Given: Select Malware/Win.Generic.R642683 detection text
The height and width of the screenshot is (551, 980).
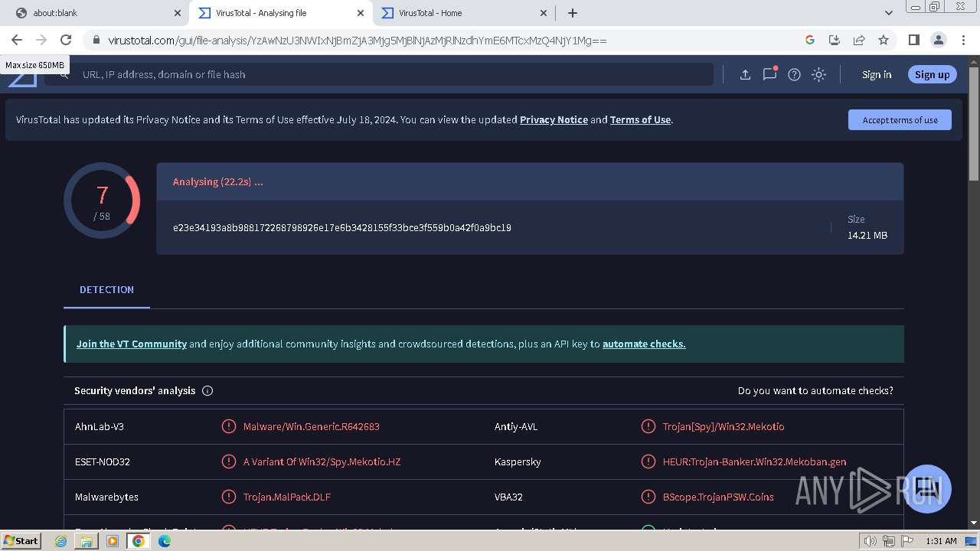Looking at the screenshot, I should click(x=312, y=426).
